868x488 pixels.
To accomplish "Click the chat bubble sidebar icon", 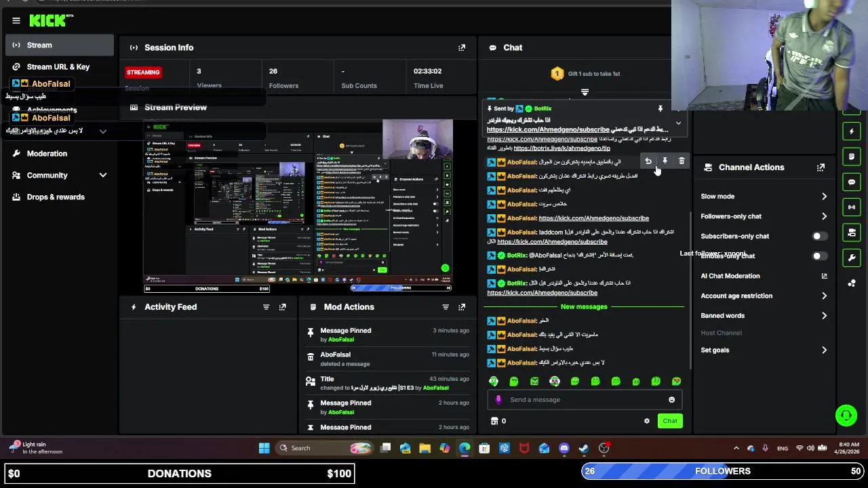I will click(x=852, y=182).
